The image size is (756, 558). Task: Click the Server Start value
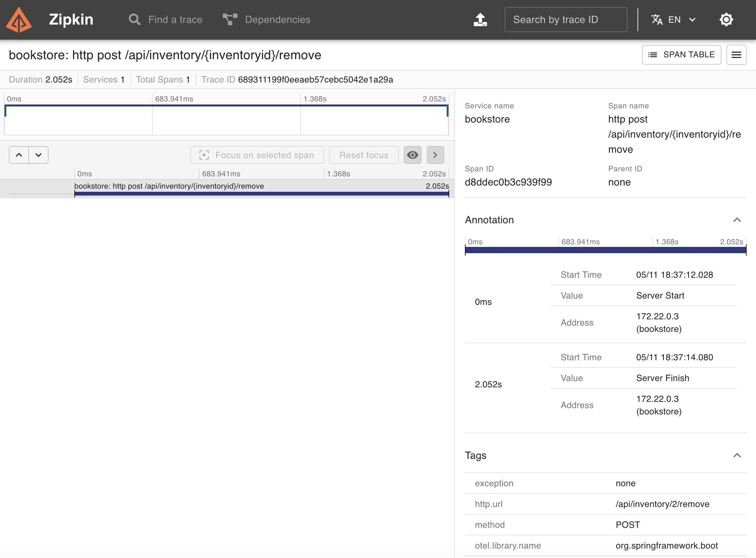click(660, 296)
